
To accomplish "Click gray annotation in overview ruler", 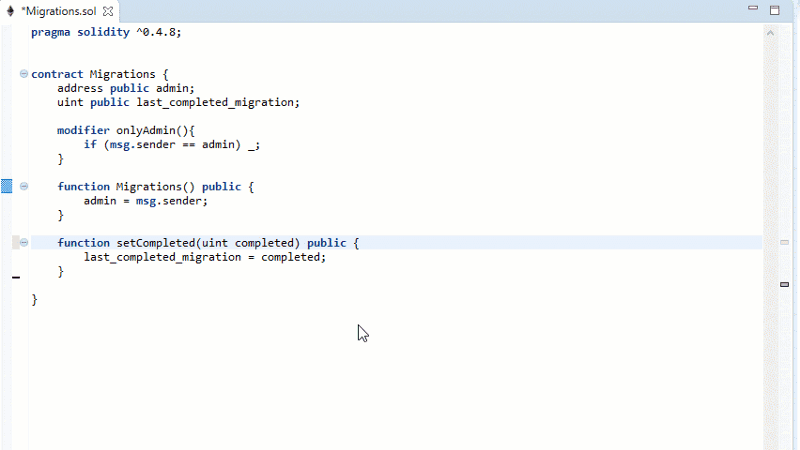I will click(784, 242).
